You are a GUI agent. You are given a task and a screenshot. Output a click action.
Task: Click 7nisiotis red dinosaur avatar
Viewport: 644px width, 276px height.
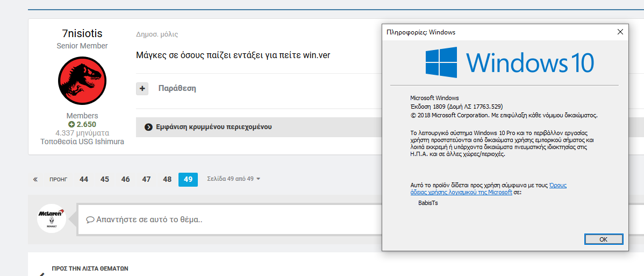point(82,81)
